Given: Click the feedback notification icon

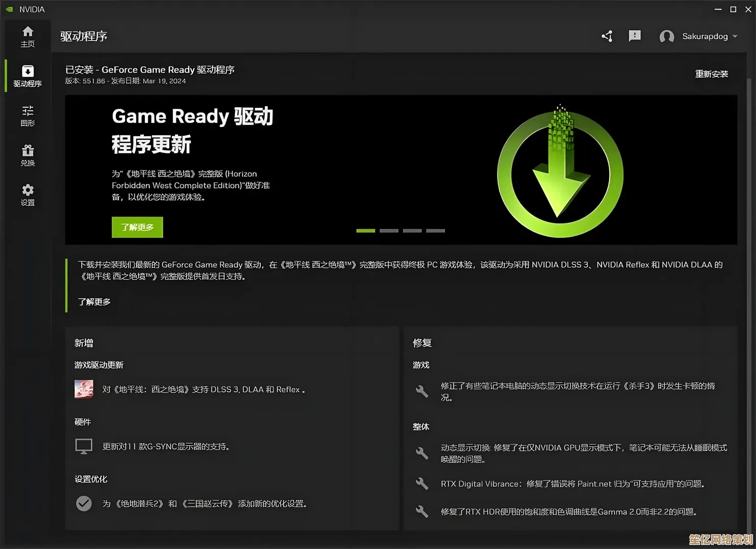Looking at the screenshot, I should click(x=634, y=36).
